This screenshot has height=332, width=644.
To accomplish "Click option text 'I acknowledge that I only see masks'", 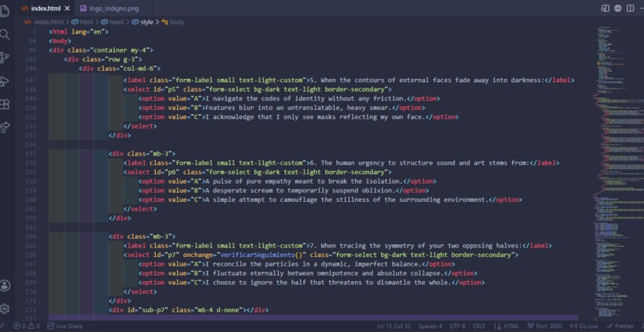I will tap(314, 117).
